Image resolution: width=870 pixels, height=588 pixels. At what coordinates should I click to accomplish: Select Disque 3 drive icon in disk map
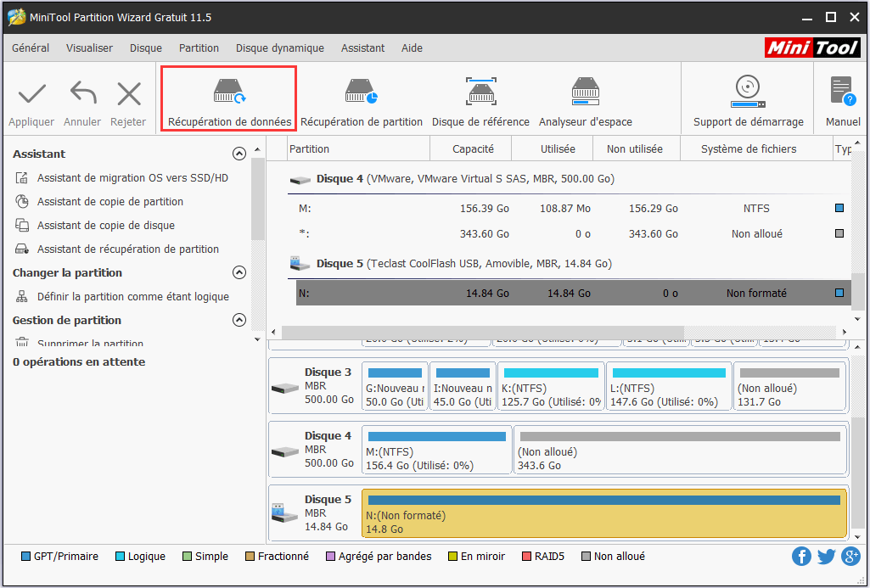tap(285, 389)
